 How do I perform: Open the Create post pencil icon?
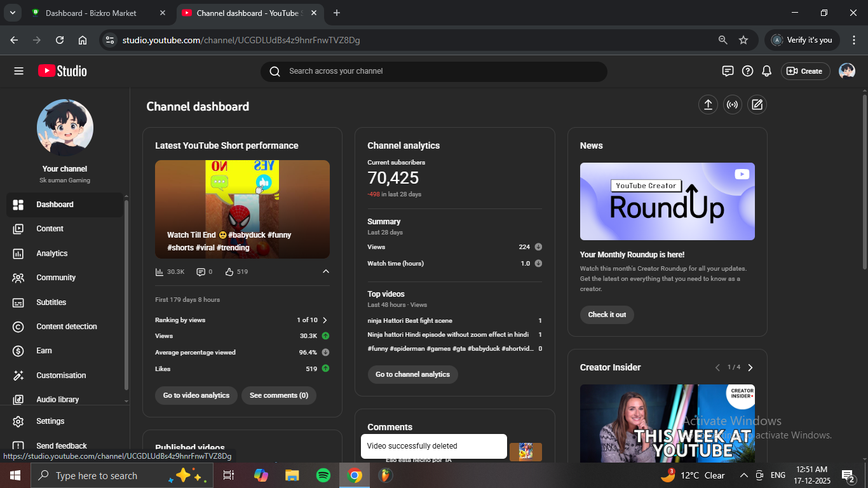click(x=756, y=105)
